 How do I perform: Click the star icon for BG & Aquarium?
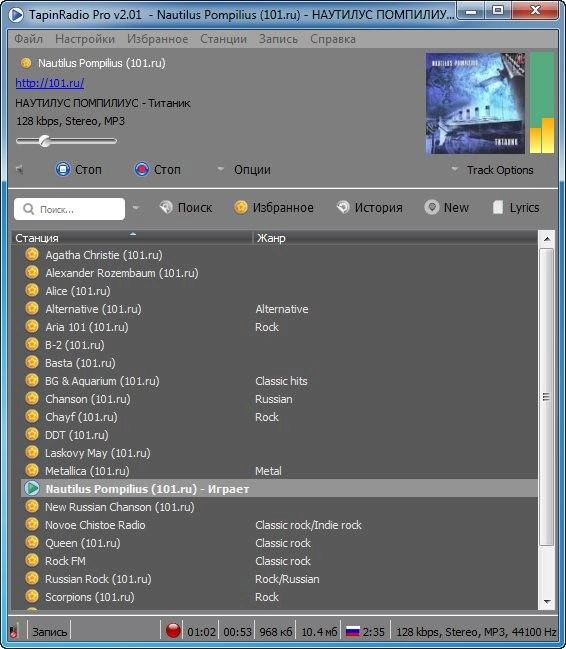point(32,380)
